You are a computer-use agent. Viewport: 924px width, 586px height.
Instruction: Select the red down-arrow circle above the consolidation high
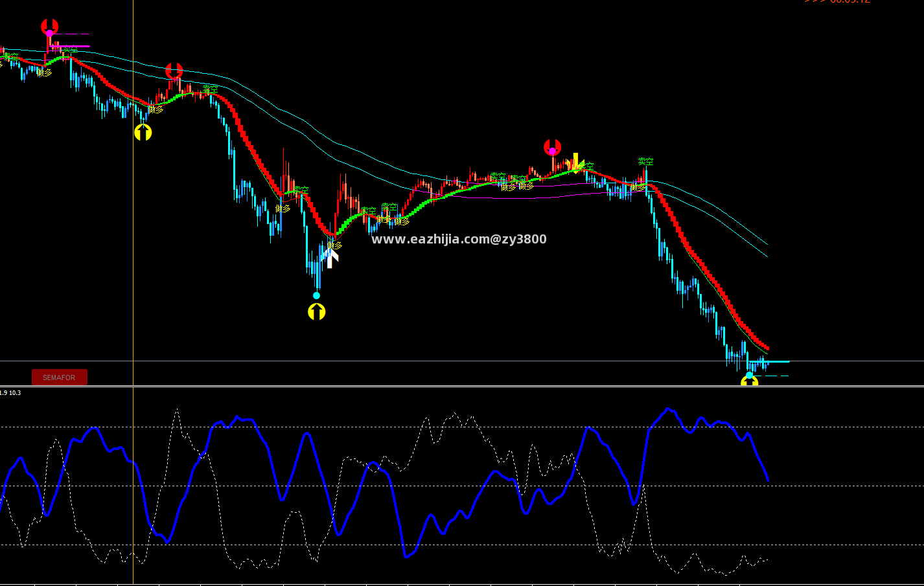pos(552,148)
